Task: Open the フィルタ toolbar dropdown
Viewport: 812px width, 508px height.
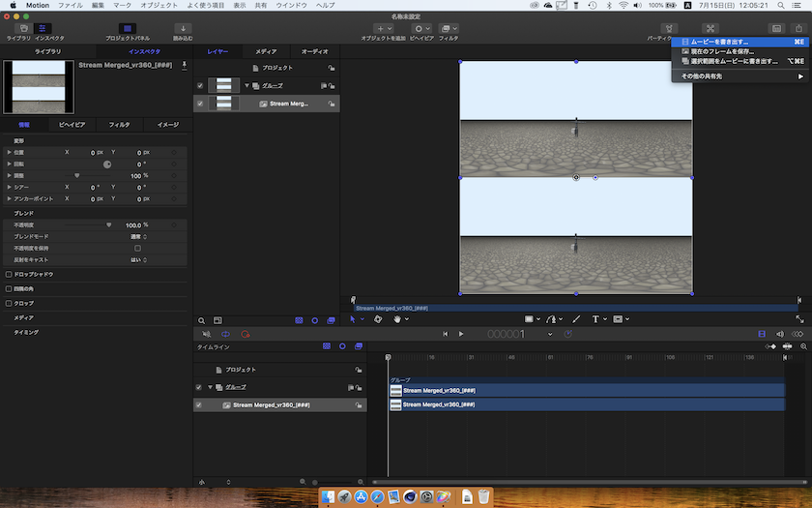Action: click(449, 28)
